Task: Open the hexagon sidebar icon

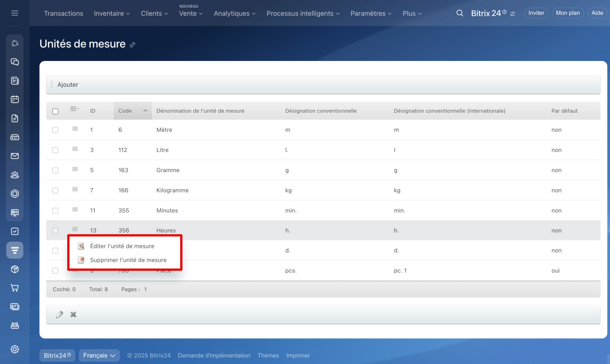Action: [15, 193]
